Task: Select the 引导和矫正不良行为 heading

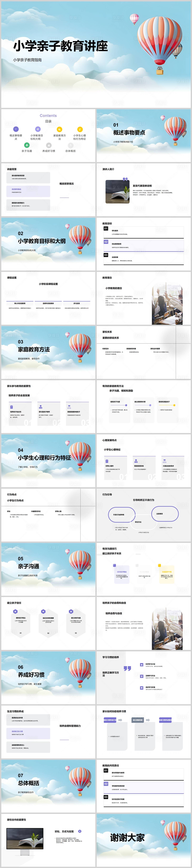Action: [x=143, y=500]
